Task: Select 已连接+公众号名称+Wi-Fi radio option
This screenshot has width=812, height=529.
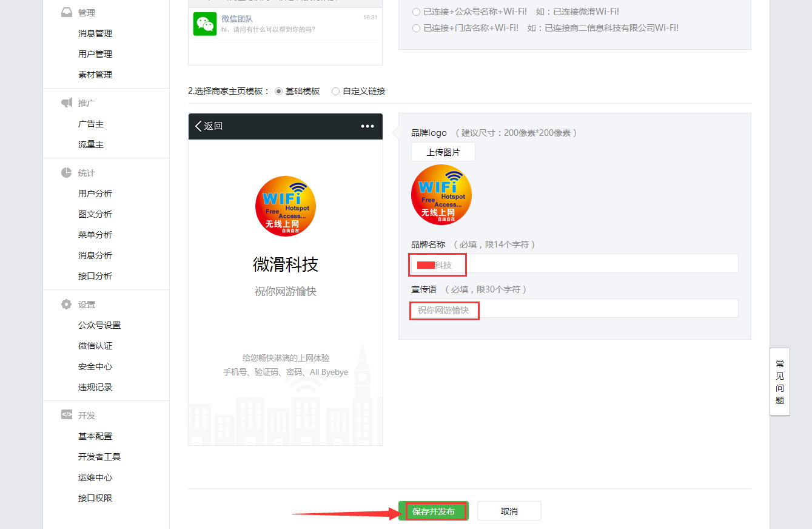Action: coord(416,12)
